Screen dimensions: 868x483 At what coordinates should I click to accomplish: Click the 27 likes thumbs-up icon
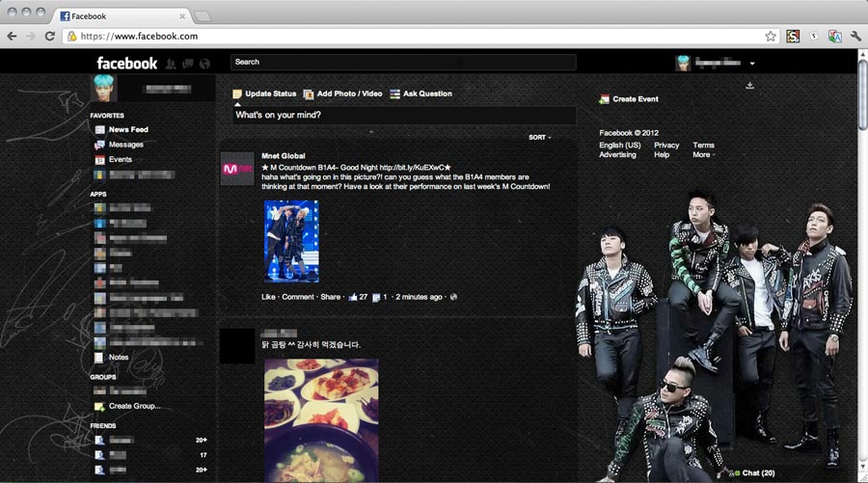click(x=353, y=297)
